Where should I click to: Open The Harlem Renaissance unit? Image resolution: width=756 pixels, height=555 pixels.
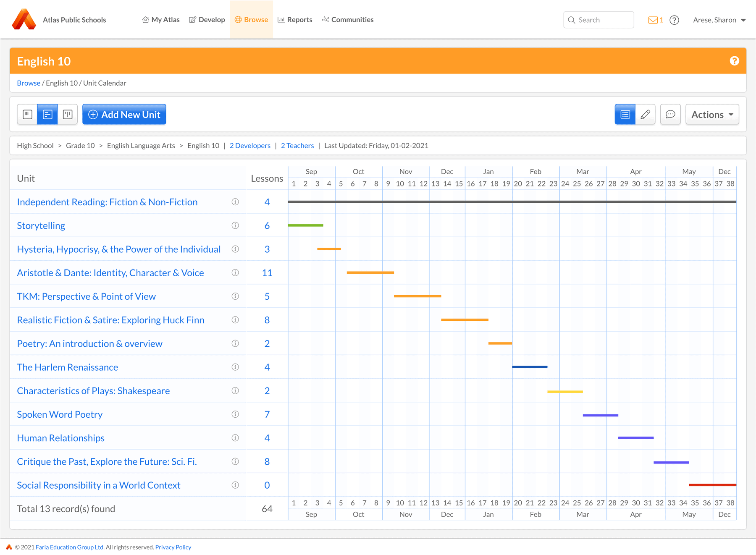tap(67, 367)
